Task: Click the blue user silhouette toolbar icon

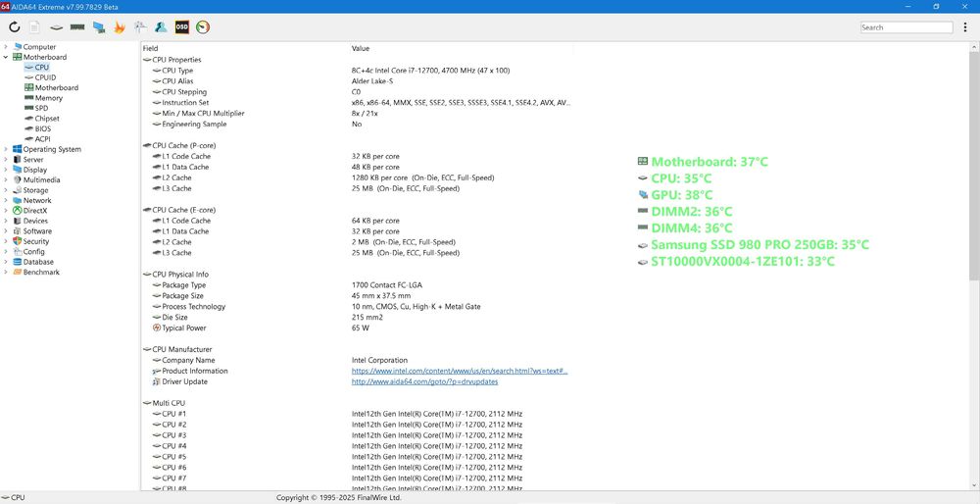Action: click(161, 26)
